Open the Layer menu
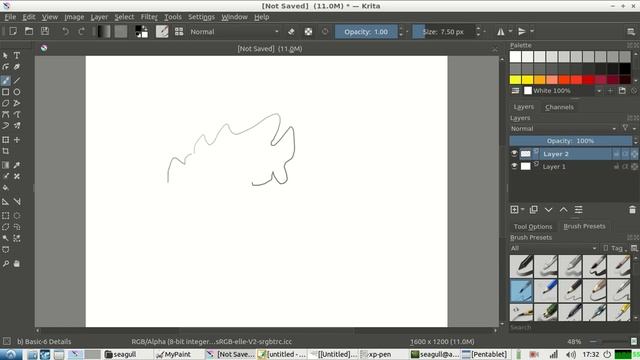This screenshot has width=640, height=360. click(x=99, y=17)
